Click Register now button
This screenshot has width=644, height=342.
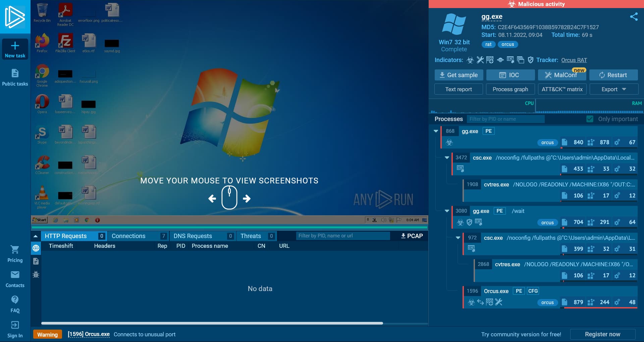(x=602, y=334)
